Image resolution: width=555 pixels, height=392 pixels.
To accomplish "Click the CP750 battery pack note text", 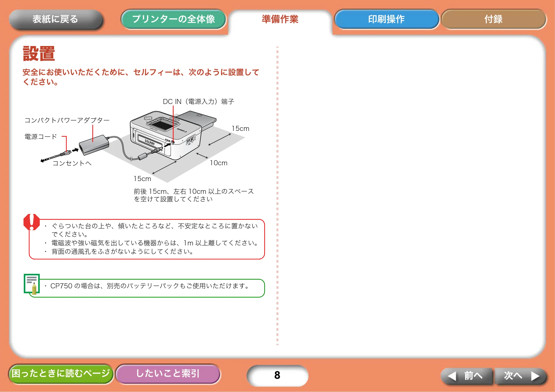I will point(150,286).
